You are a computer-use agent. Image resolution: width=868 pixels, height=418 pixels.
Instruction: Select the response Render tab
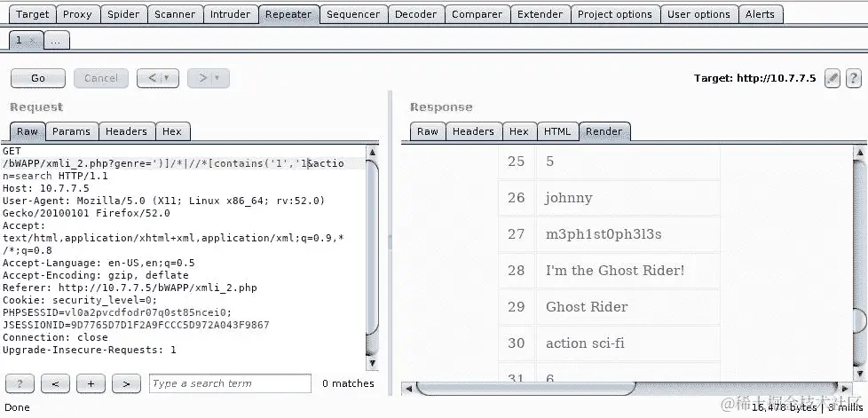click(604, 131)
